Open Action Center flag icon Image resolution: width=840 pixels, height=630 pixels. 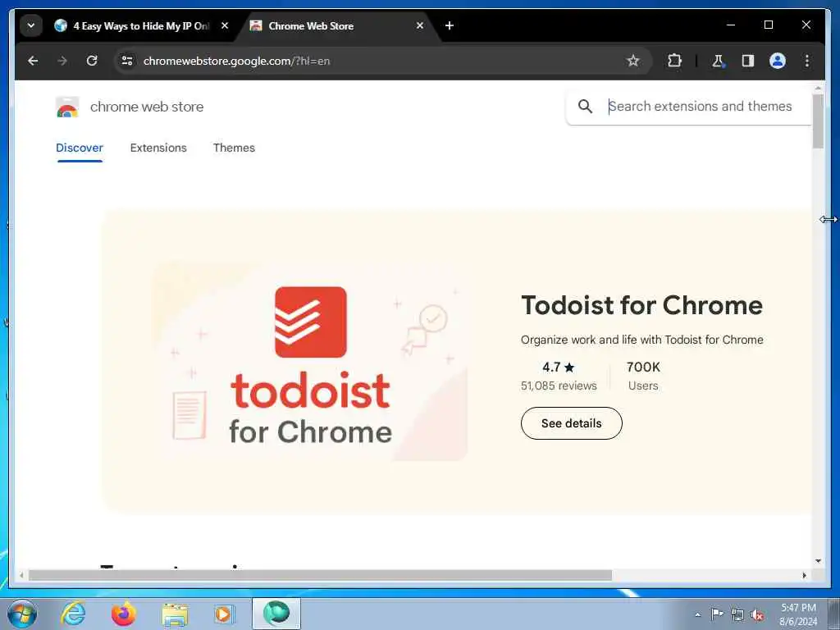click(716, 614)
